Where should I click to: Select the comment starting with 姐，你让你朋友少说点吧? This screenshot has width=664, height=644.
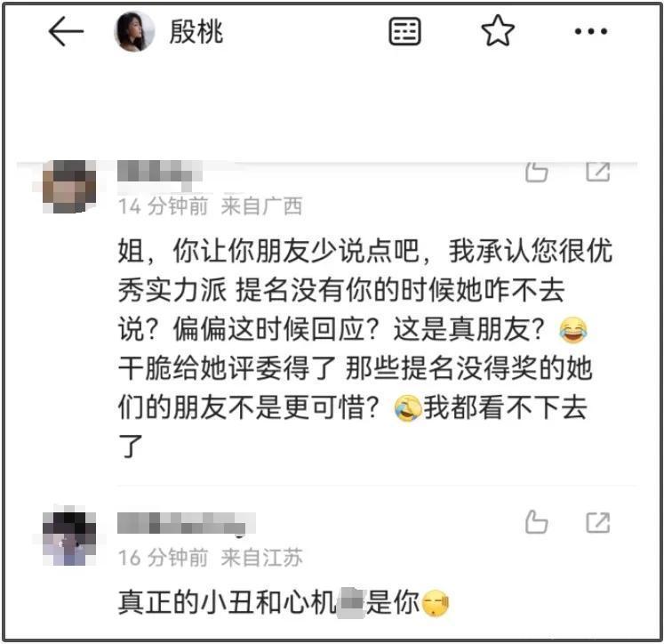pos(365,349)
